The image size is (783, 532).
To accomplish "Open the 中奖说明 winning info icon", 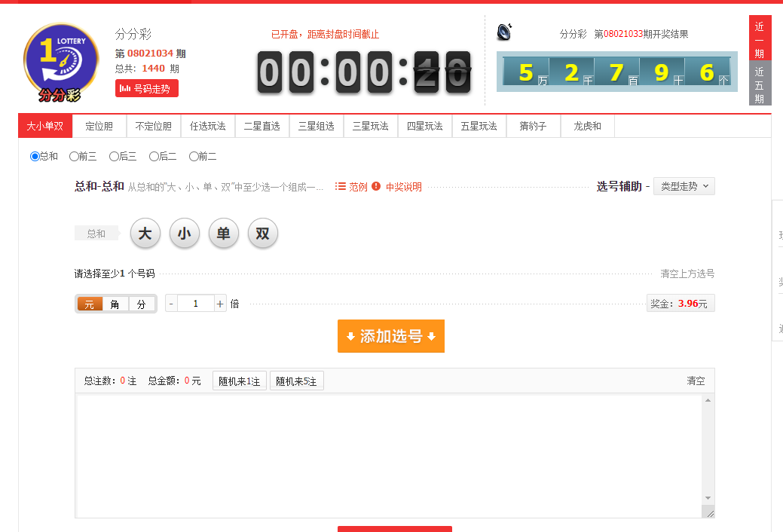I will coord(376,187).
